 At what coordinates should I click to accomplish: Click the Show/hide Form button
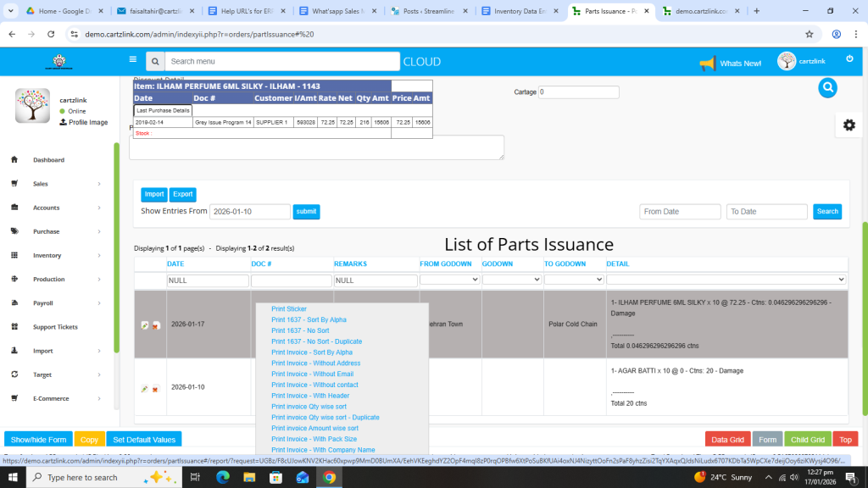click(x=38, y=440)
